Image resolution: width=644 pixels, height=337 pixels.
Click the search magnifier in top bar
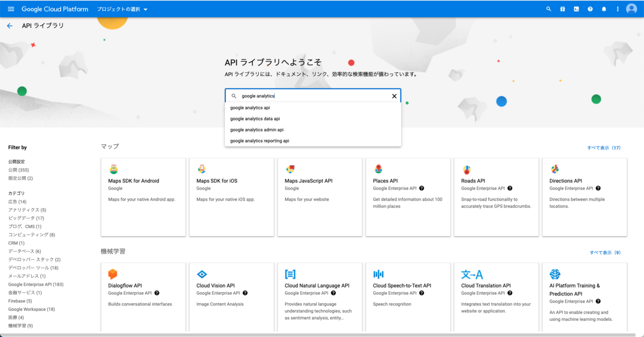tap(548, 9)
